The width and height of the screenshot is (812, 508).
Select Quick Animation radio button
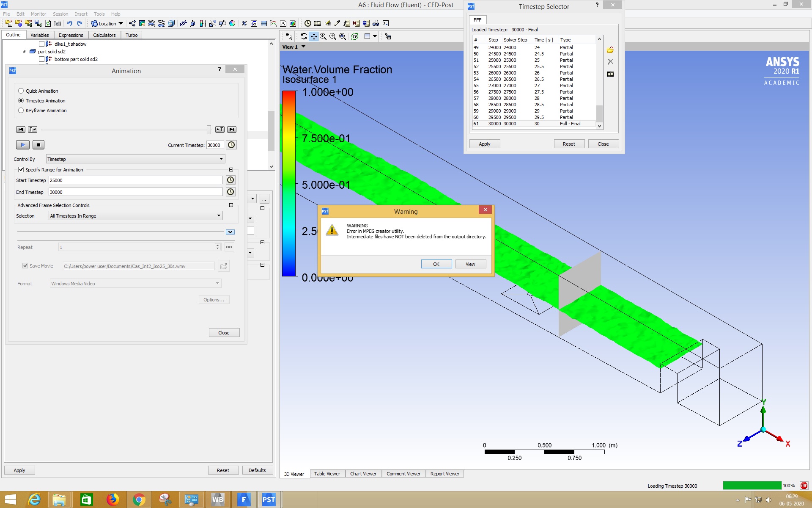[x=21, y=91]
